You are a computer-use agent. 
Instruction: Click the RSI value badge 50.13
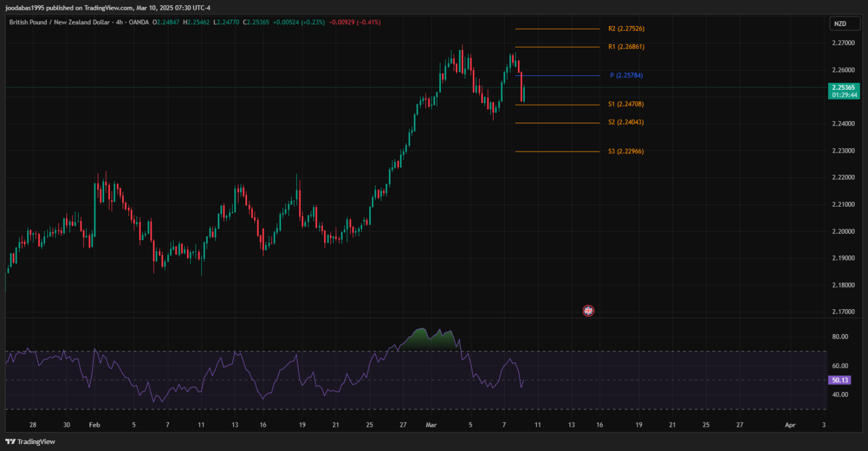pos(838,380)
